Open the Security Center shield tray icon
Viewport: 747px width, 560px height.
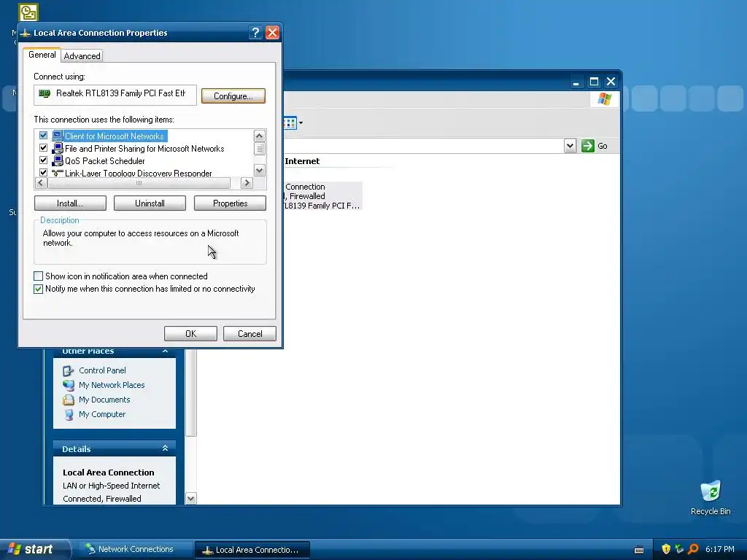click(666, 549)
